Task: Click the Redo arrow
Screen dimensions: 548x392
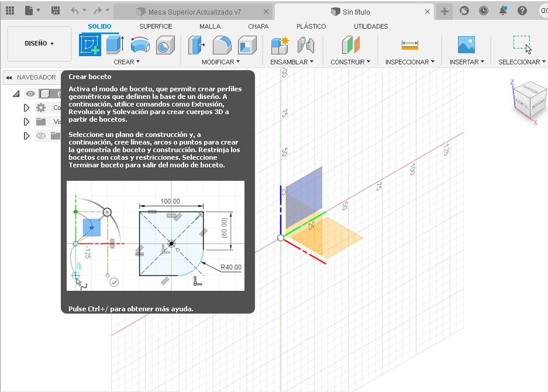Action: click(x=98, y=11)
